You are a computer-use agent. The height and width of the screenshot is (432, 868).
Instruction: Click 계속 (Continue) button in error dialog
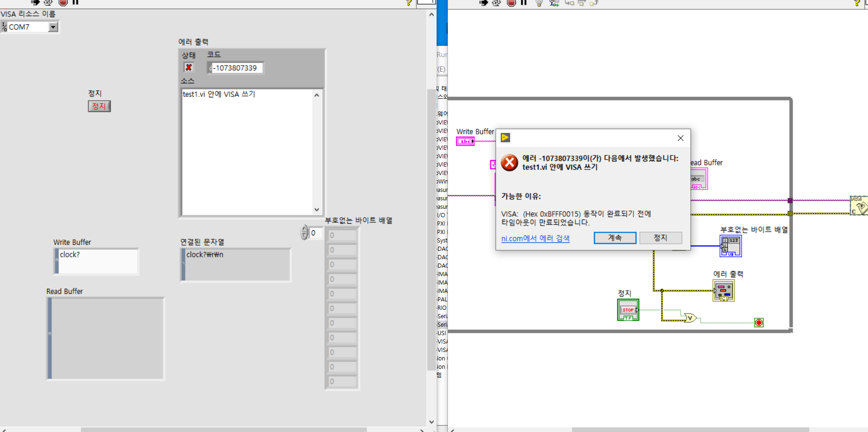[615, 238]
